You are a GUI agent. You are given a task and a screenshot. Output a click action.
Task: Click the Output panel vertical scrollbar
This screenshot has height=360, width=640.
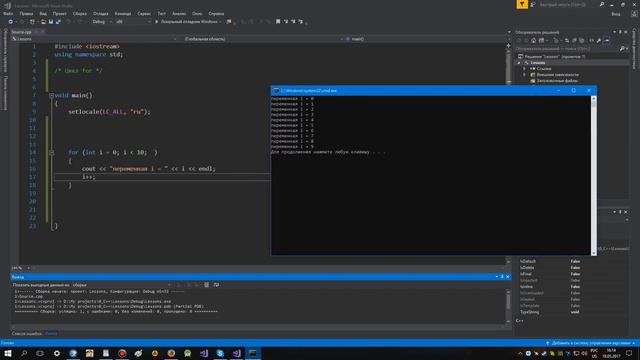click(508, 306)
